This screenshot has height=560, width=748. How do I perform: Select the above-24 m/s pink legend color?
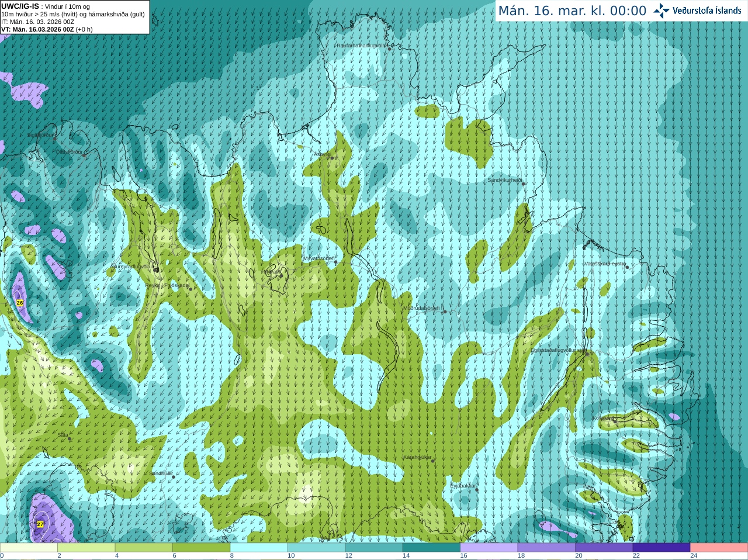(719, 548)
